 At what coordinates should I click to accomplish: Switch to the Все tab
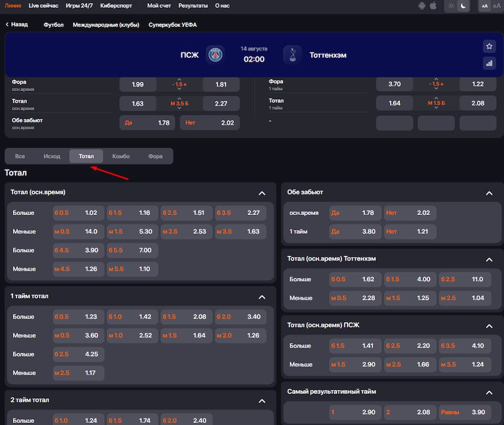tap(20, 156)
